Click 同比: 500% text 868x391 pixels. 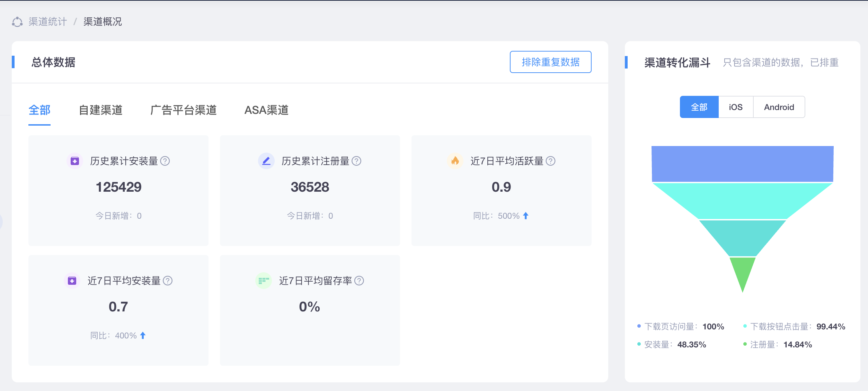[x=496, y=216]
